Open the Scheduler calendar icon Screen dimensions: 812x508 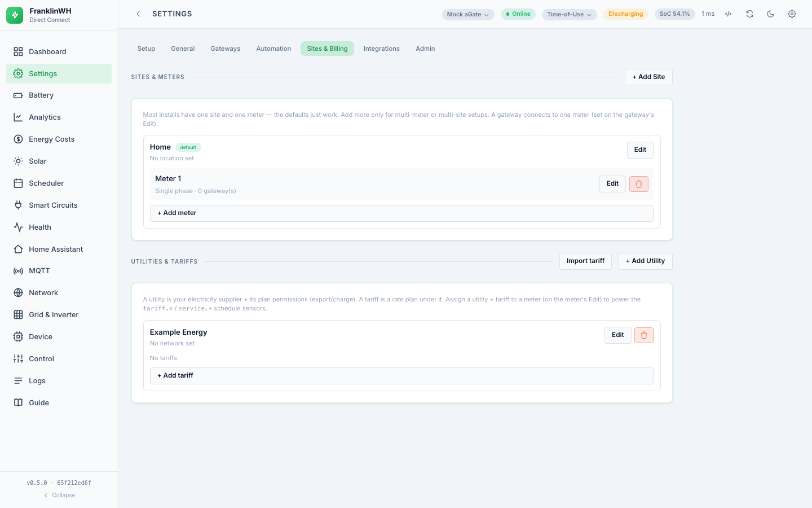(x=18, y=183)
